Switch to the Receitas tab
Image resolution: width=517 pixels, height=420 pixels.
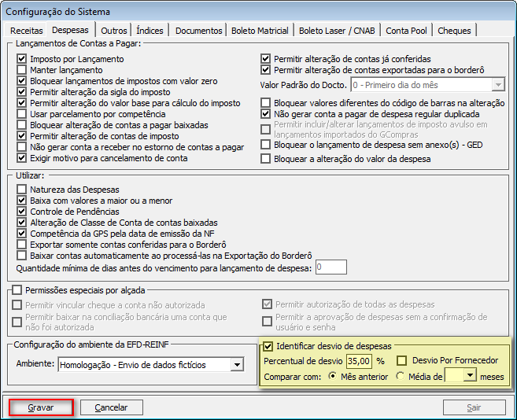click(x=27, y=31)
